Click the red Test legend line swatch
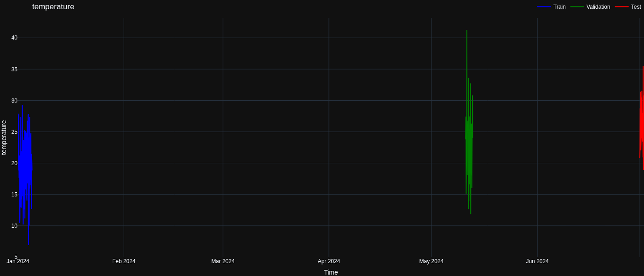 [622, 7]
